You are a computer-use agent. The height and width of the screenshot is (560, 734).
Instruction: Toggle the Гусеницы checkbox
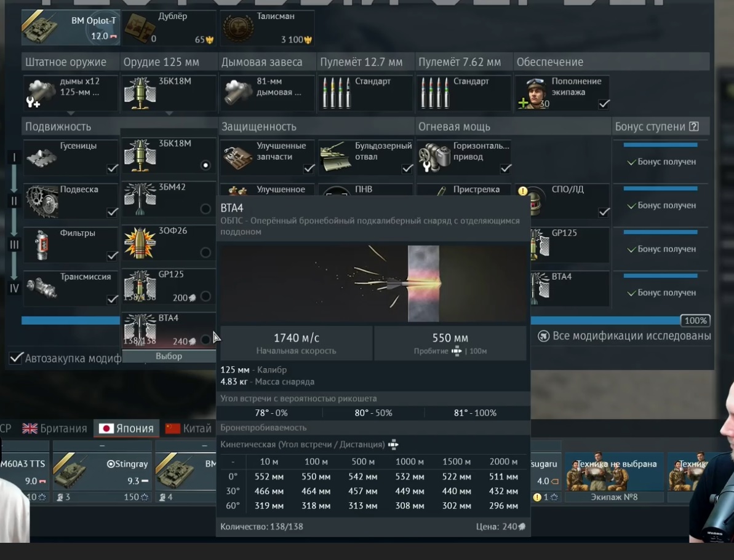(113, 168)
